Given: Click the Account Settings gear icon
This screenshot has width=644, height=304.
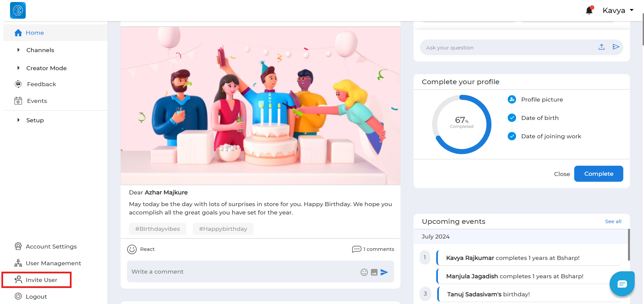Looking at the screenshot, I should 18,246.
